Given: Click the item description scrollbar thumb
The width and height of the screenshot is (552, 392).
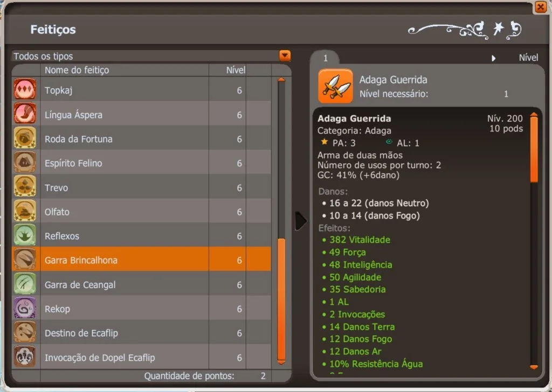Looking at the screenshot, I should (x=534, y=150).
